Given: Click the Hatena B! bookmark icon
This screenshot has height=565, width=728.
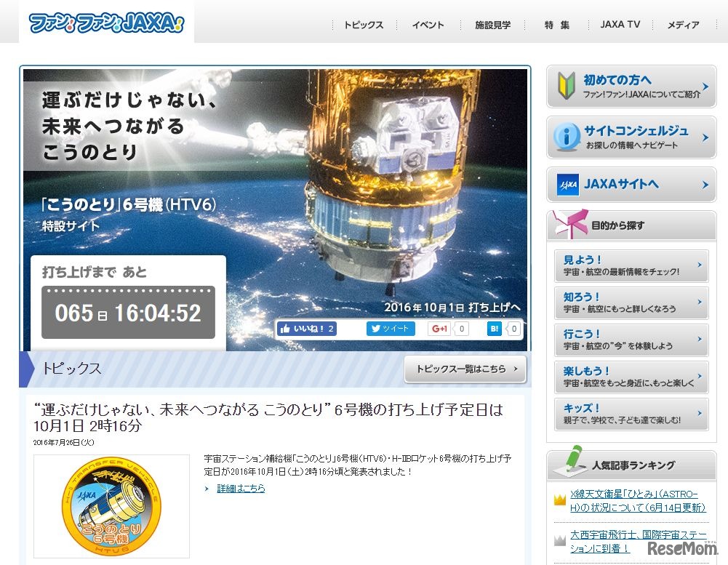Looking at the screenshot, I should coord(495,328).
